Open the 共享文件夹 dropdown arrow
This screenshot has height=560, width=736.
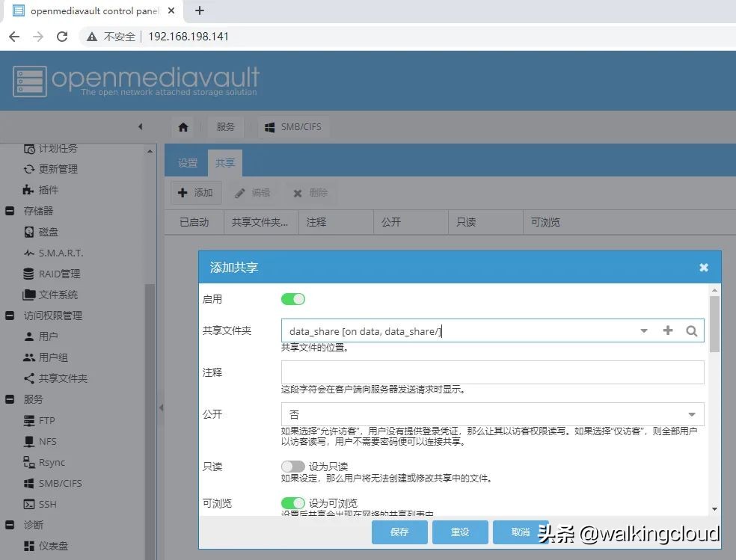tap(644, 331)
